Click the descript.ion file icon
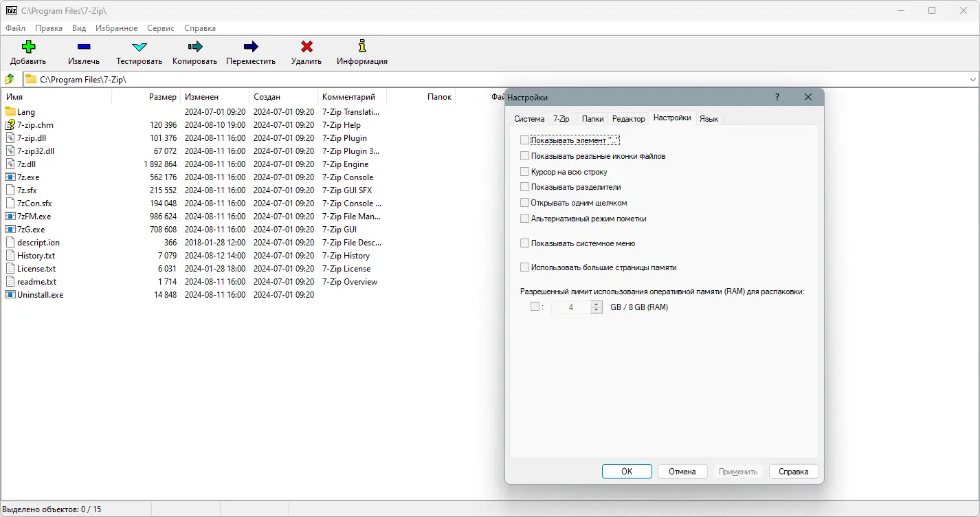 coord(10,242)
